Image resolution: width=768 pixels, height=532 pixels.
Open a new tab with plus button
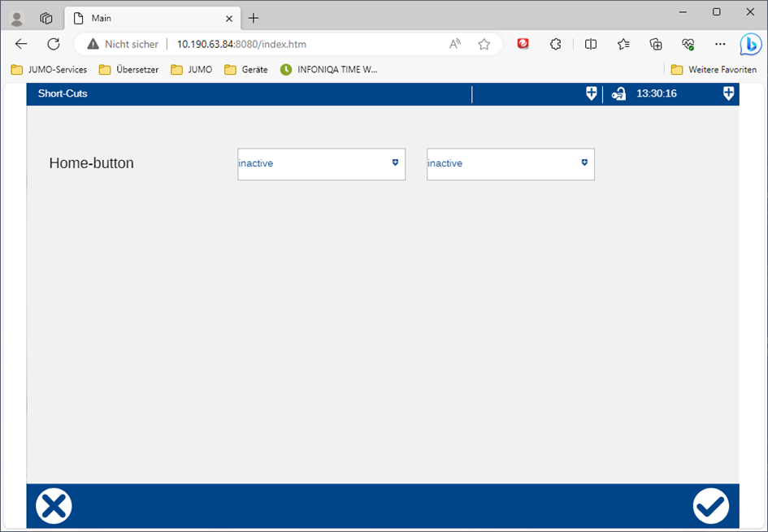point(254,18)
